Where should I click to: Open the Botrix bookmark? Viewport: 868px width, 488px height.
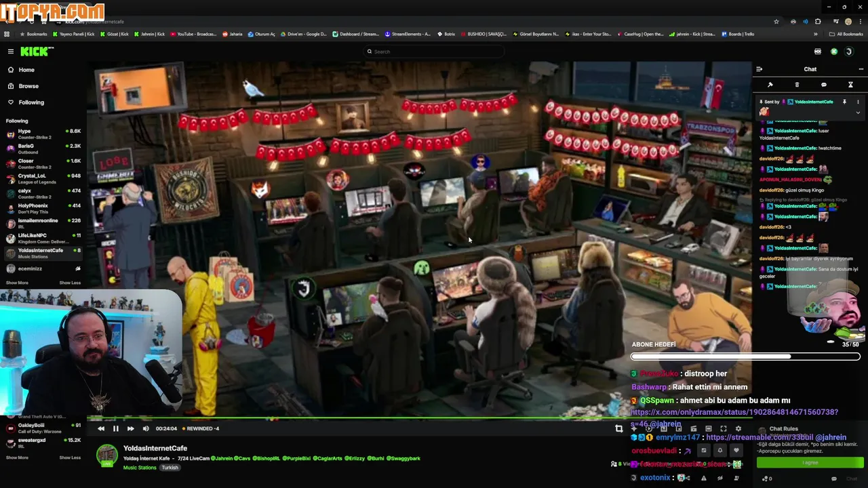click(446, 34)
